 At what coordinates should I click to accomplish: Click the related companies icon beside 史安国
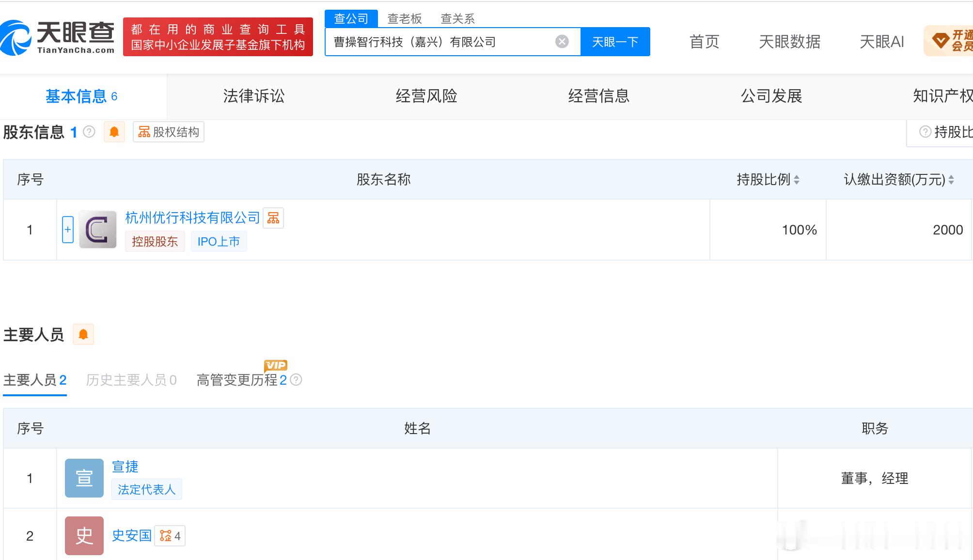pos(170,536)
